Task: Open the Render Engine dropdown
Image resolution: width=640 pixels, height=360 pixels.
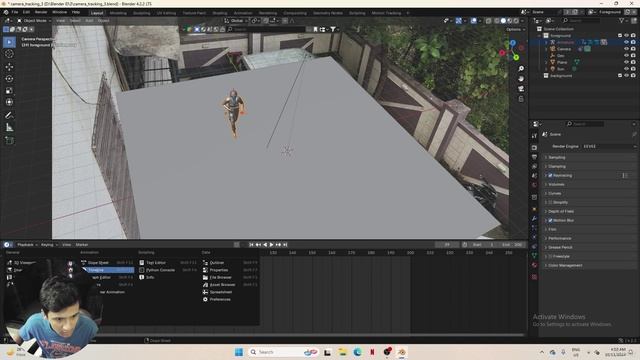Action: [609, 146]
